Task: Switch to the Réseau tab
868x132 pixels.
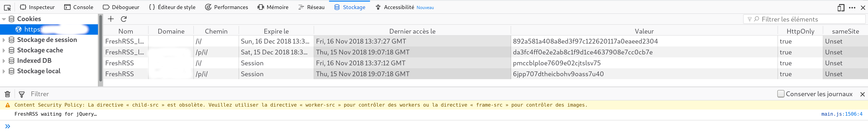Action: 311,7
